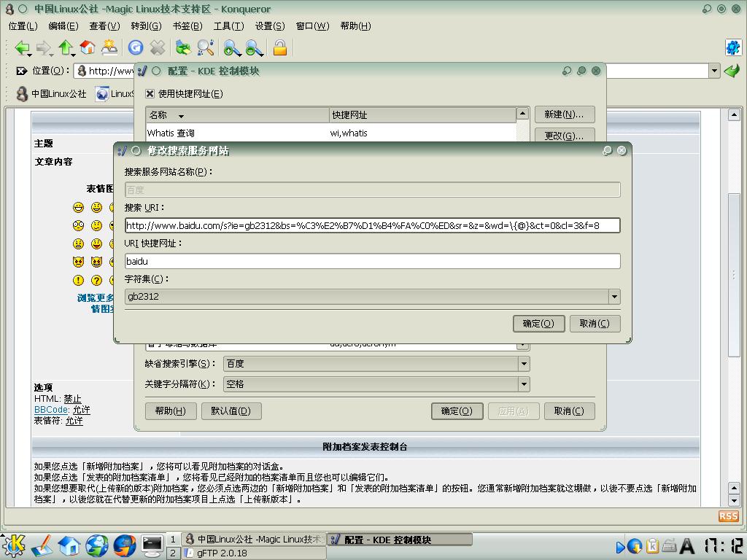Click the 帮助(H) button in the config dialog
The height and width of the screenshot is (560, 747).
[171, 411]
